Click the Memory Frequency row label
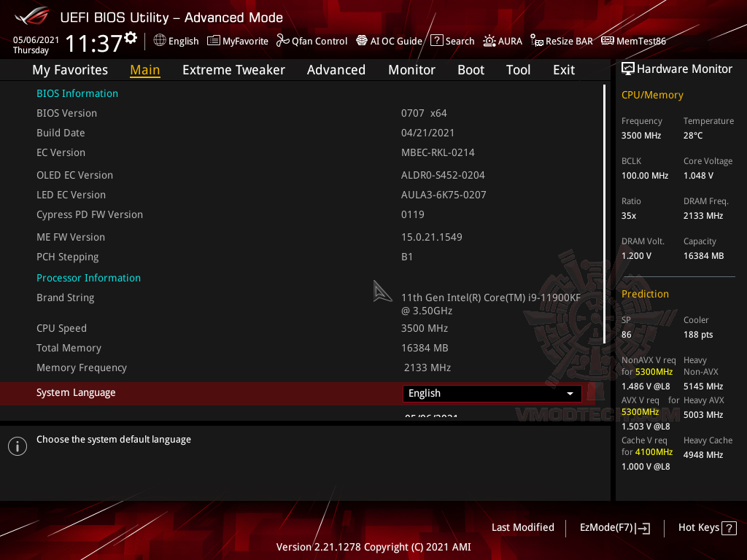The image size is (747, 560). click(82, 367)
